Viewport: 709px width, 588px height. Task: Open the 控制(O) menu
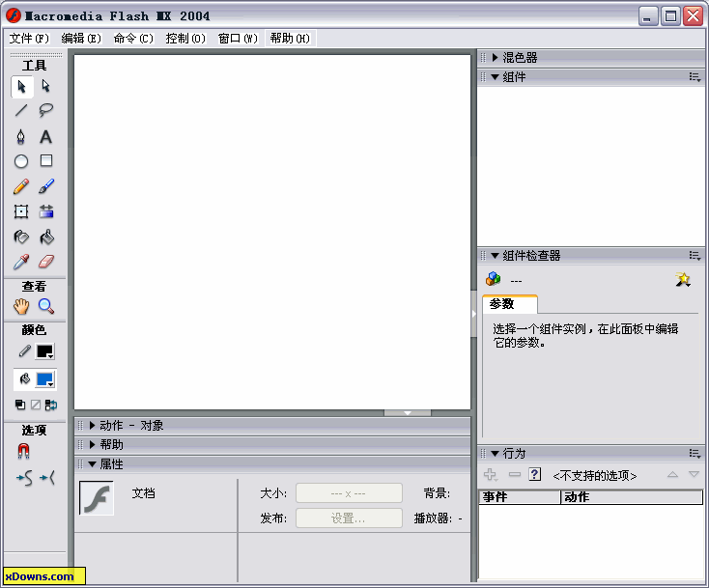pyautogui.click(x=185, y=39)
